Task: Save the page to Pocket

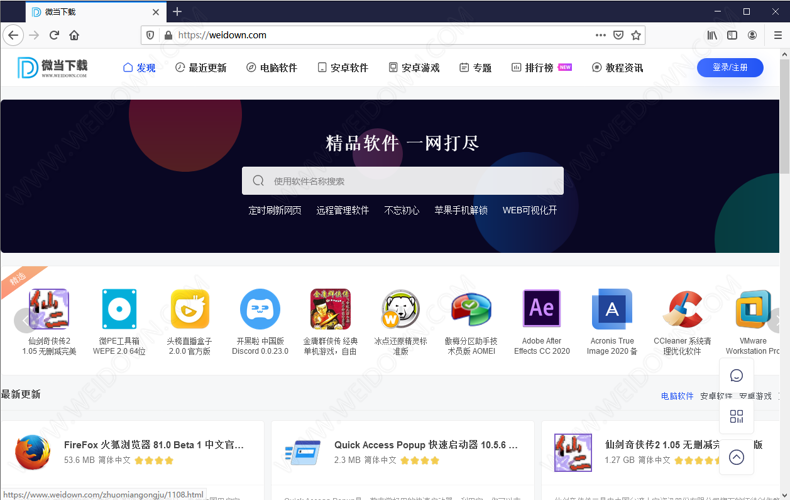Action: click(618, 35)
